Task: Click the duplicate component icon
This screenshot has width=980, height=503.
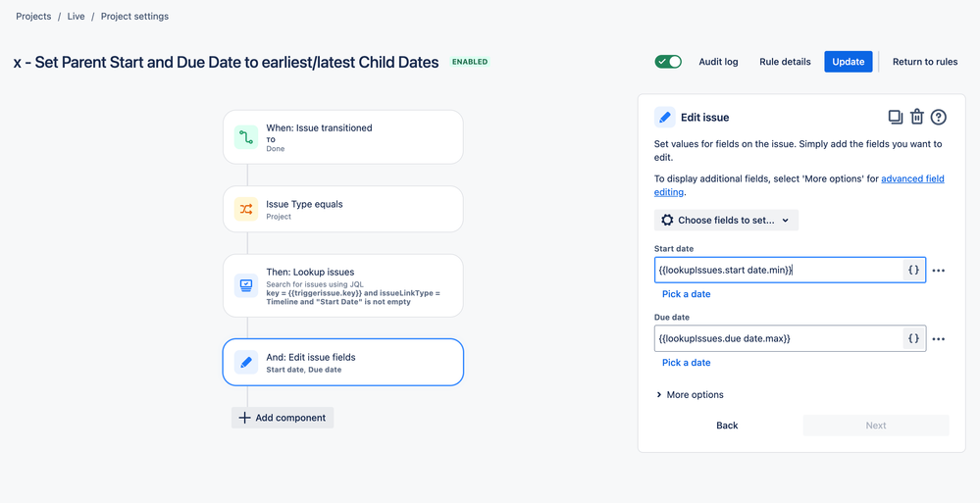Action: click(895, 117)
